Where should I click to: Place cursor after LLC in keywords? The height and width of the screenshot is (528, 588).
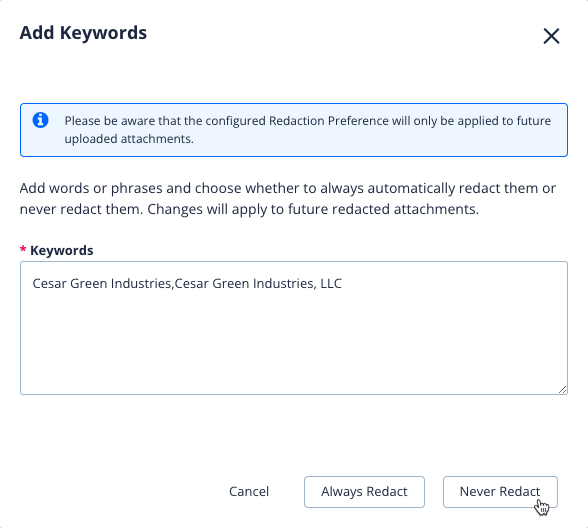click(x=342, y=284)
